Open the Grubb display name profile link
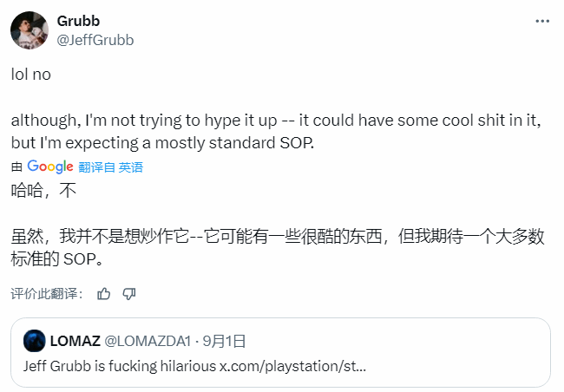This screenshot has height=392, width=564. coord(78,22)
